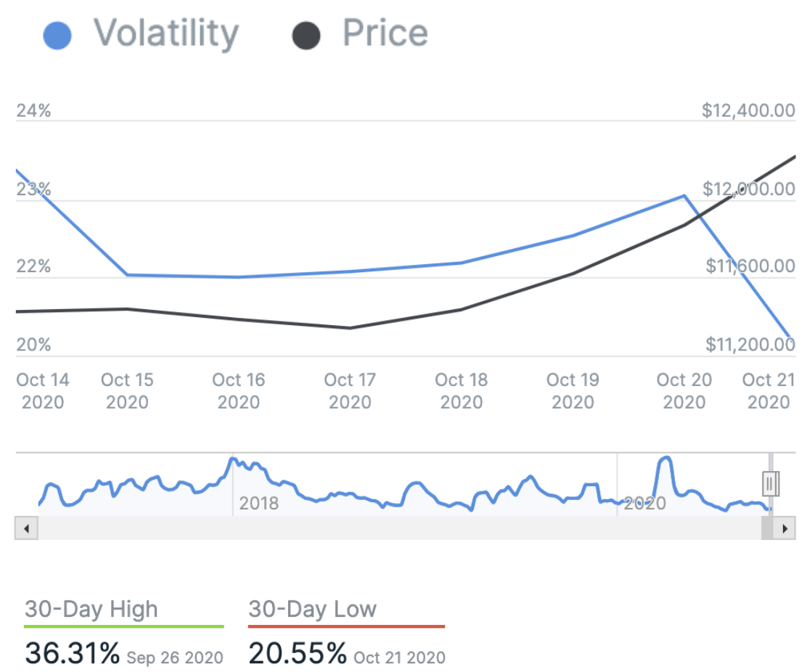This screenshot has height=672, width=807.
Task: Click the 30-Day Low heading
Action: coord(312,609)
